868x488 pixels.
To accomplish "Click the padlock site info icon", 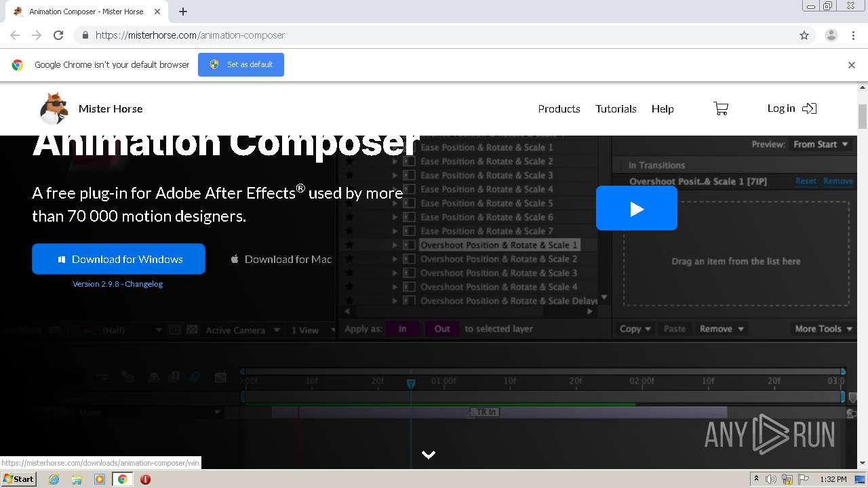I will tap(85, 35).
